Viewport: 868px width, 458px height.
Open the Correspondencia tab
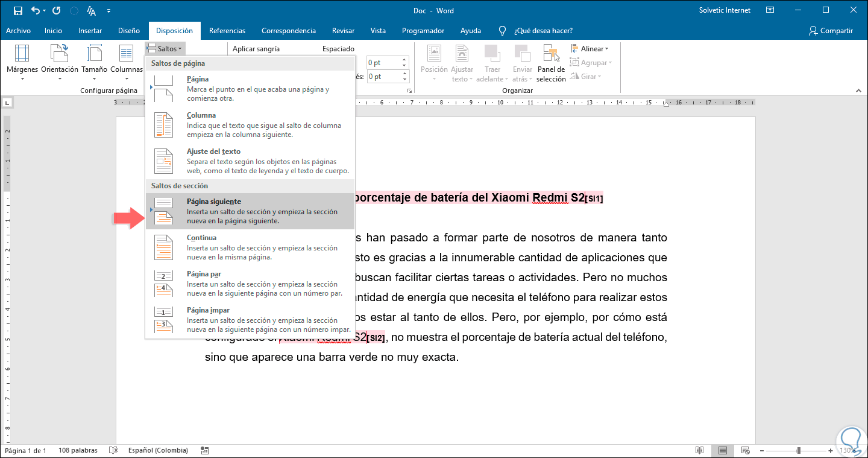(289, 31)
